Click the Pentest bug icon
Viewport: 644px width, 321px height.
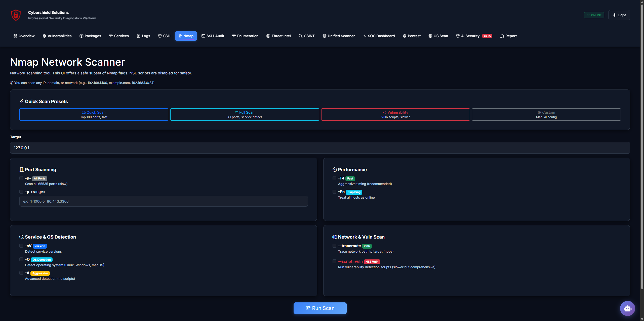(404, 36)
